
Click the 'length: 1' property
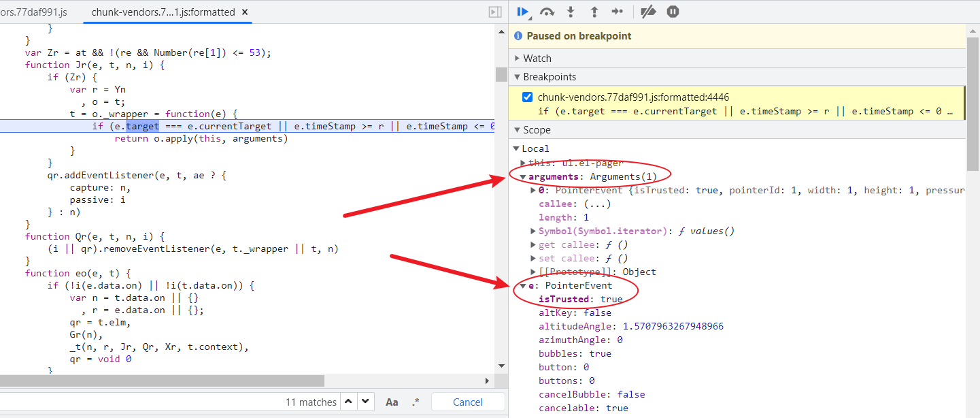click(x=564, y=217)
